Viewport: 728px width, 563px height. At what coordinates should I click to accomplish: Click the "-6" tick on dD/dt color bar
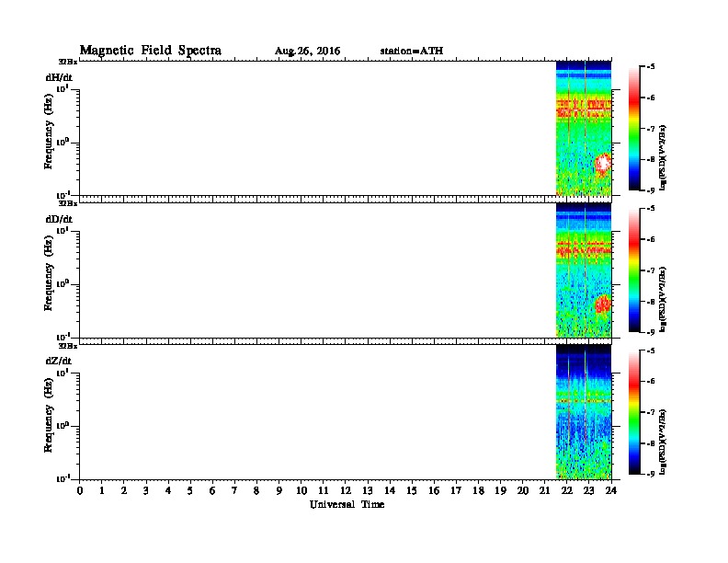pos(651,239)
